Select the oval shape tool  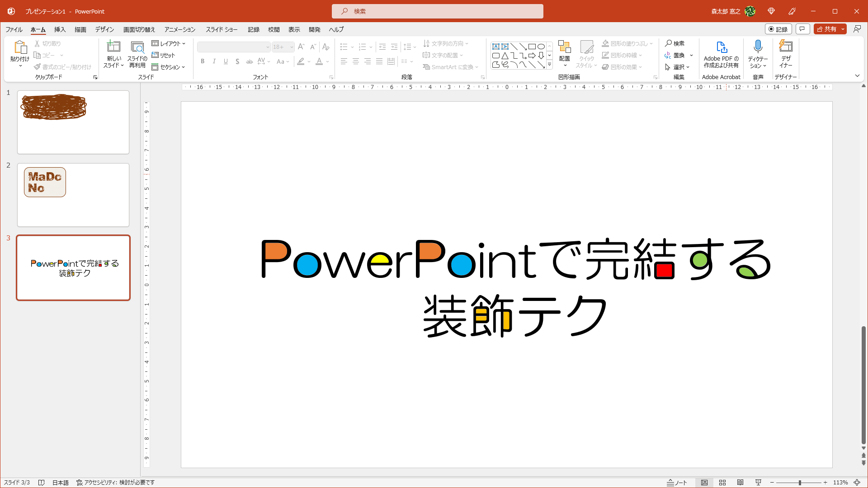click(542, 47)
